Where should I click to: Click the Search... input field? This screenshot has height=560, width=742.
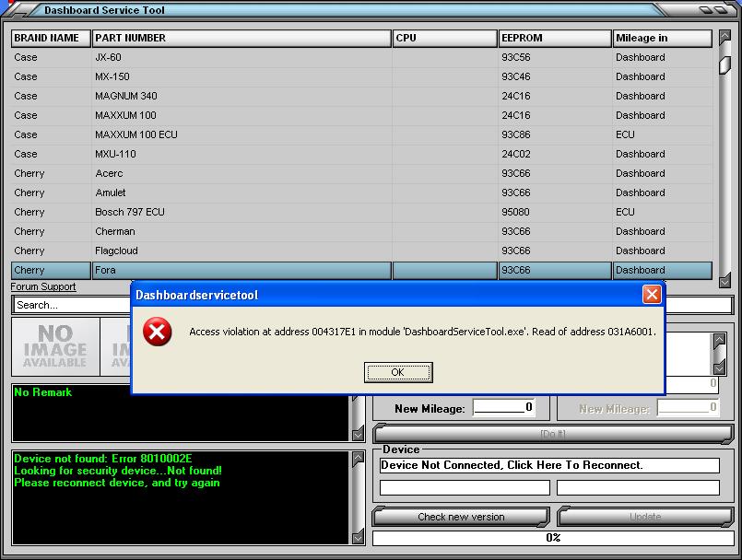pos(72,305)
